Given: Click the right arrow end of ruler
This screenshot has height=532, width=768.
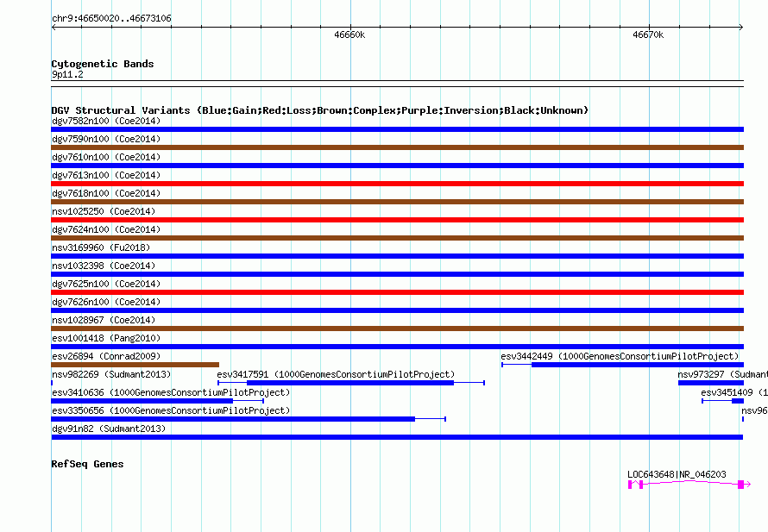Looking at the screenshot, I should [740, 28].
